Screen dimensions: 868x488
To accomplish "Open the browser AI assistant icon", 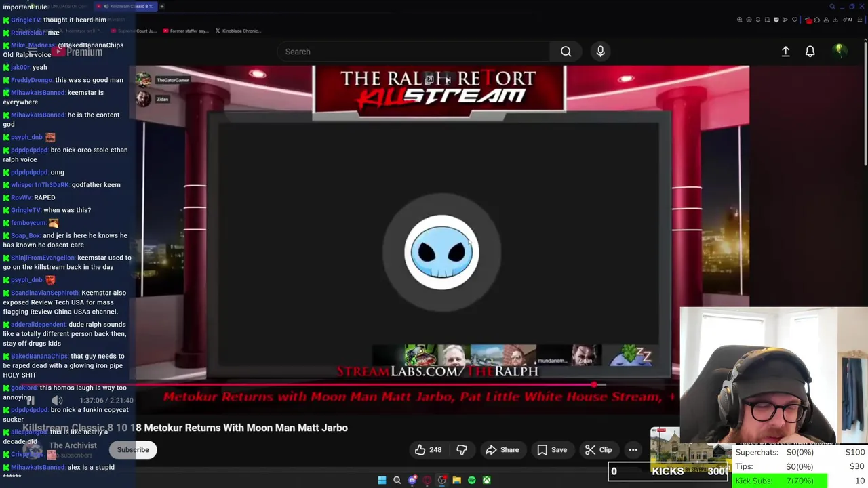I will click(x=848, y=20).
